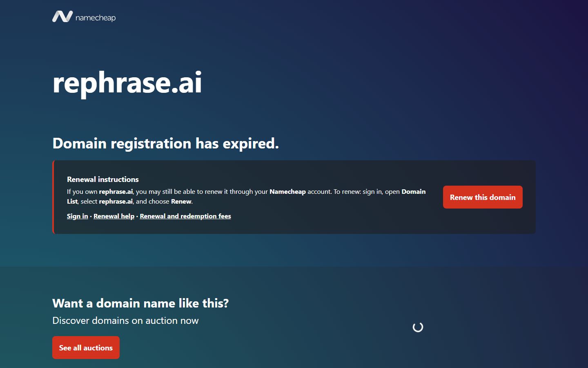Image resolution: width=588 pixels, height=368 pixels.
Task: Open the Renewal help link
Action: (114, 216)
